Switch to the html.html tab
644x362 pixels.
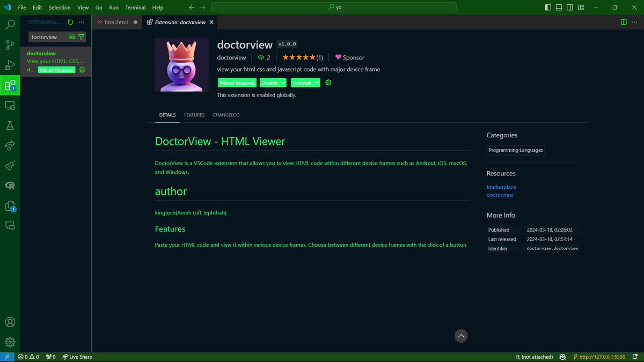coord(116,23)
